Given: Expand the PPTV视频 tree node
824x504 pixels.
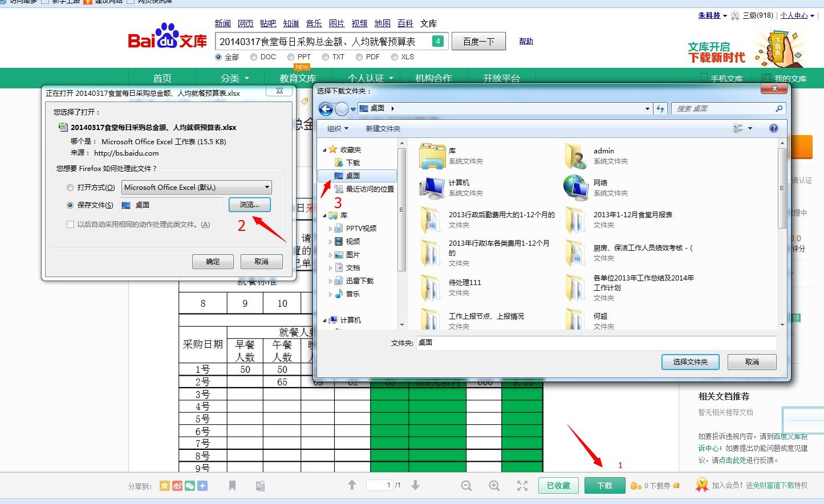Looking at the screenshot, I should 331,229.
